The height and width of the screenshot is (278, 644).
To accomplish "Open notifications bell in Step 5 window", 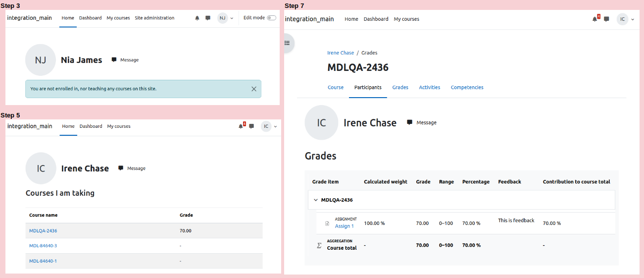I will coord(241,126).
